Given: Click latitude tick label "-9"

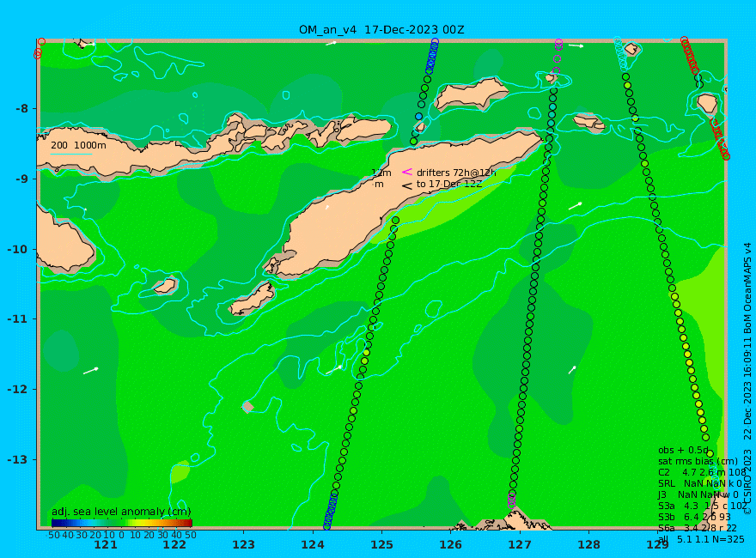Looking at the screenshot, I should (21, 179).
